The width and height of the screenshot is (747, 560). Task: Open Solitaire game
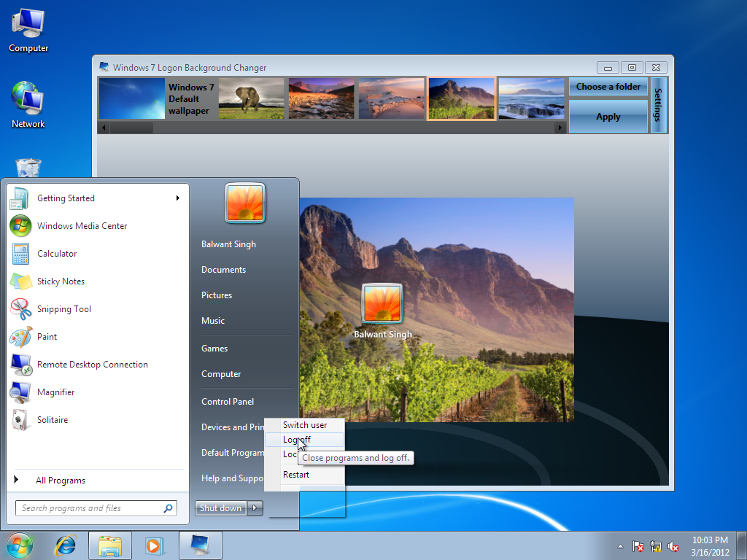98,419
